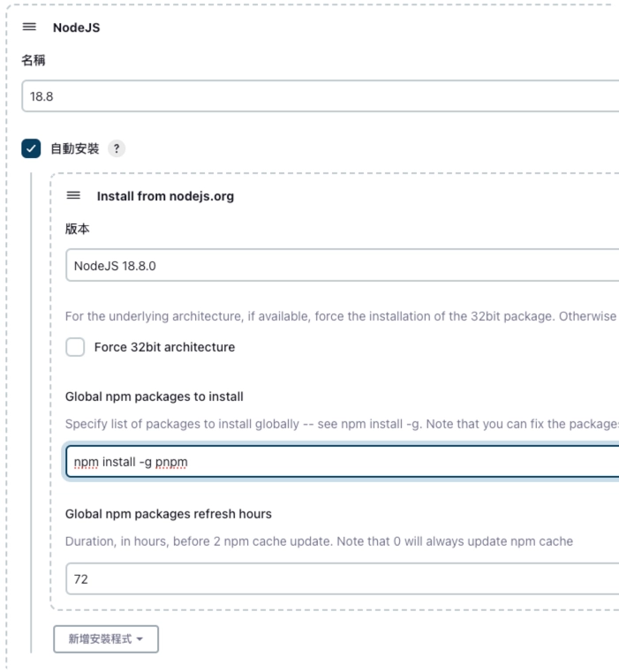Click the npm cache duration help text
This screenshot has width=619, height=672.
click(319, 540)
